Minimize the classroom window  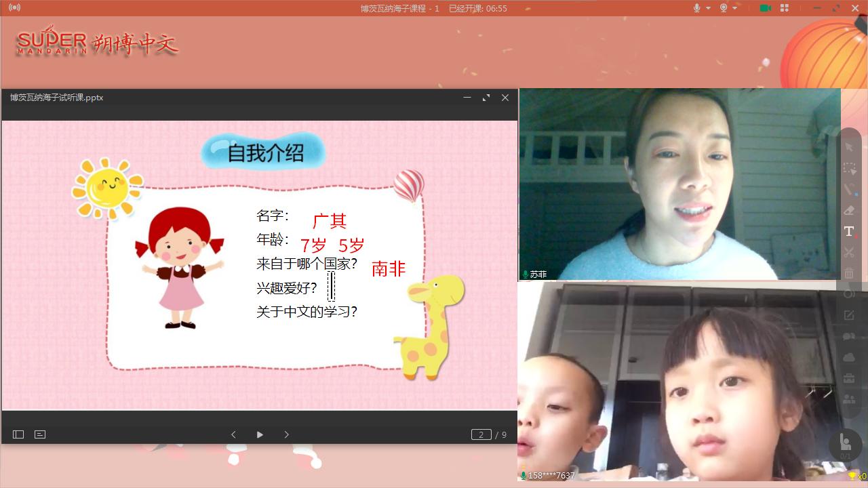tap(817, 8)
